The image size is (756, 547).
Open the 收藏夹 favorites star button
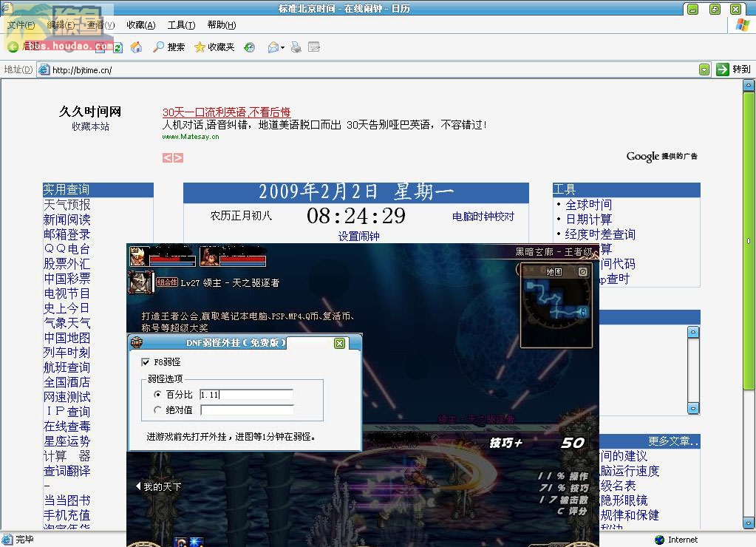click(x=214, y=47)
